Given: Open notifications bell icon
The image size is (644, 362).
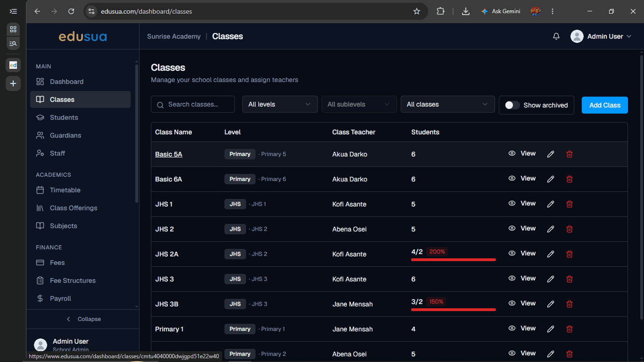Looking at the screenshot, I should coord(556,36).
